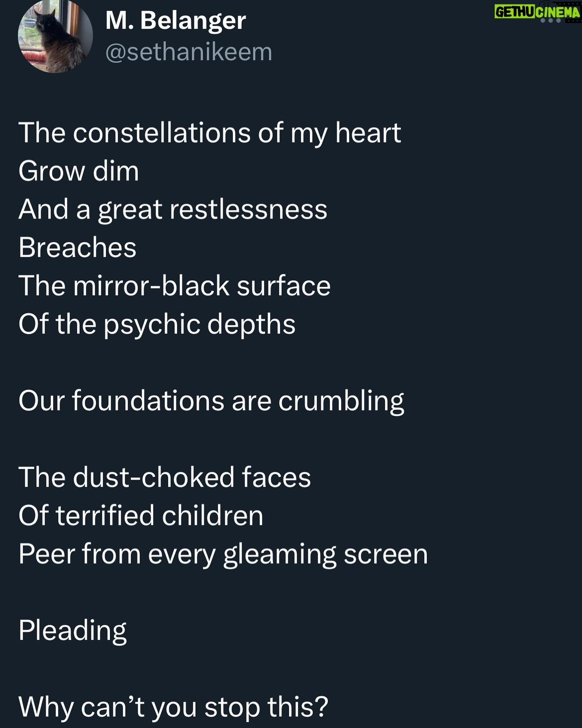Click the green 'GETHU' block in the watermark
Screen dimensions: 582x728
515,11
